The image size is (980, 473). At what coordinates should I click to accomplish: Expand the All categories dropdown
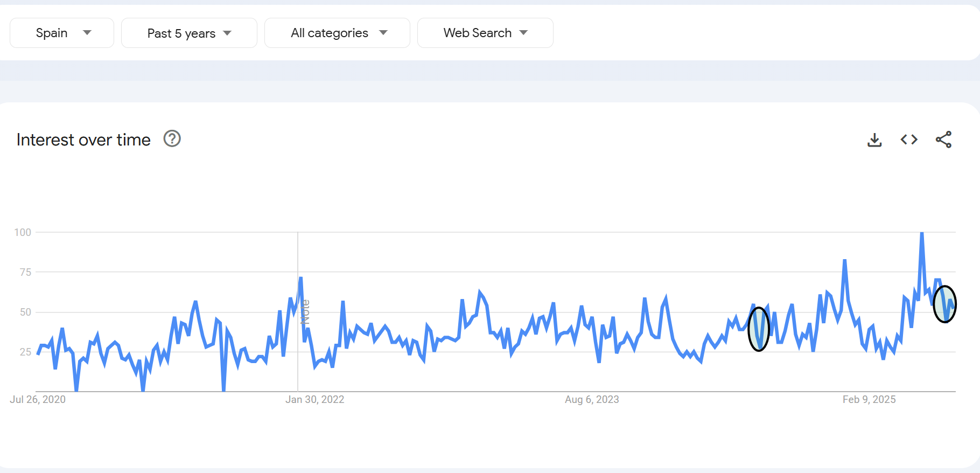pyautogui.click(x=337, y=33)
